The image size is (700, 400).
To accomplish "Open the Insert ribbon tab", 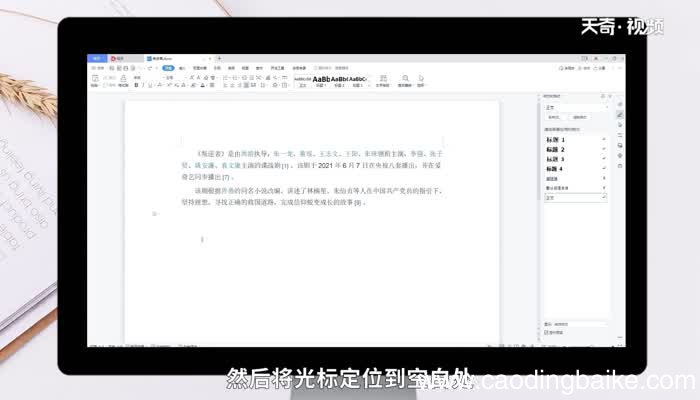I will tap(182, 68).
